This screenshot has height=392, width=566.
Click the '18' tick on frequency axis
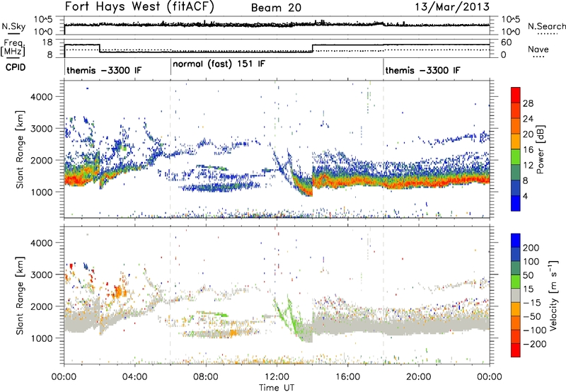click(47, 42)
